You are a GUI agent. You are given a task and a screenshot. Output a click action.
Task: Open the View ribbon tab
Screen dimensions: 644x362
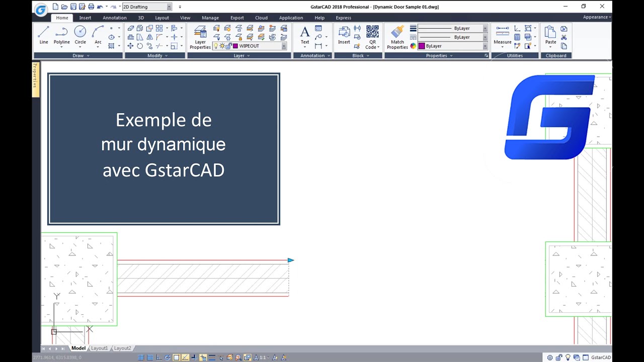[x=185, y=18]
